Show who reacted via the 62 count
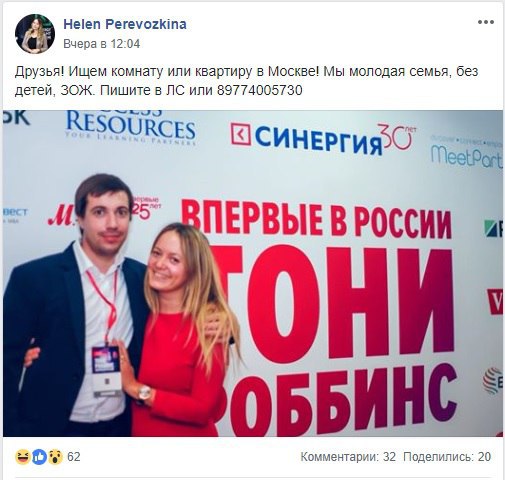Image resolution: width=505 pixels, height=480 pixels. [74, 457]
